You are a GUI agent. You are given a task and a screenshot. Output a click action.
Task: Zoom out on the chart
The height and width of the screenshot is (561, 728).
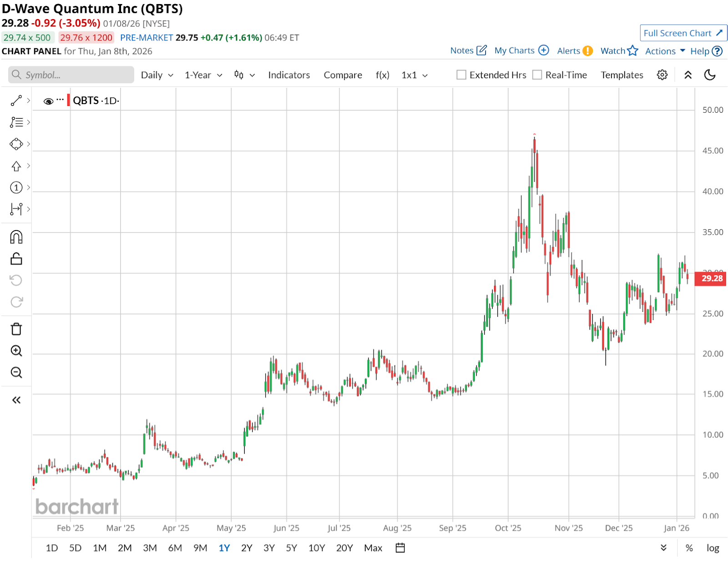click(16, 373)
